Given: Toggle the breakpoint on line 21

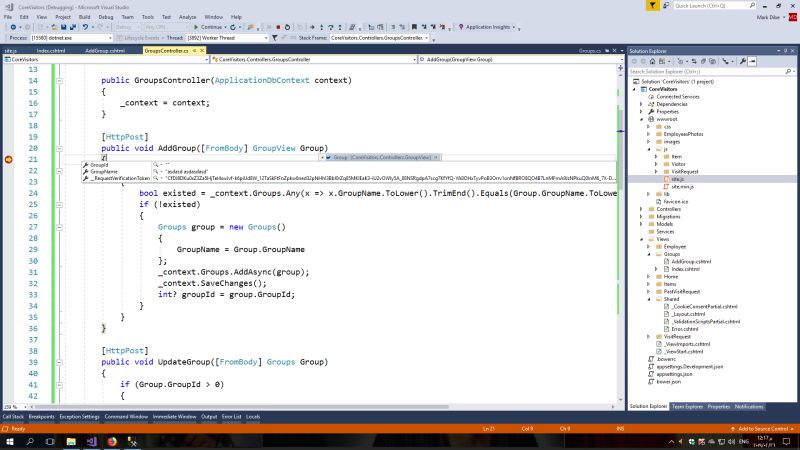Looking at the screenshot, I should pos(8,160).
